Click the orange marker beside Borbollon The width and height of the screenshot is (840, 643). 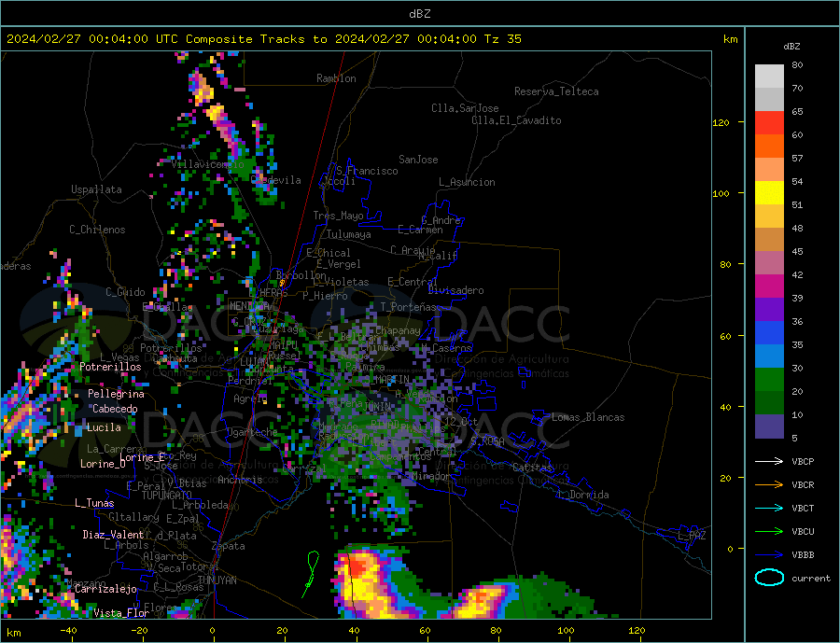[282, 283]
